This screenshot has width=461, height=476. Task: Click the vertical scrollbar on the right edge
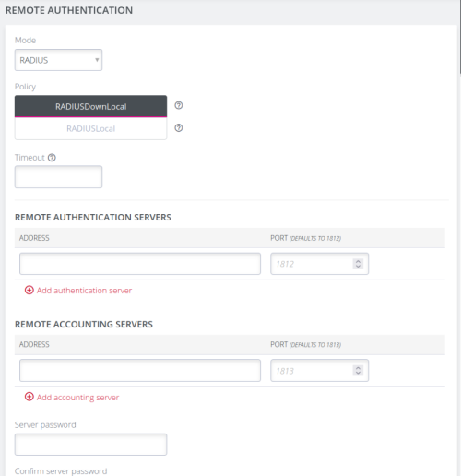(460, 37)
